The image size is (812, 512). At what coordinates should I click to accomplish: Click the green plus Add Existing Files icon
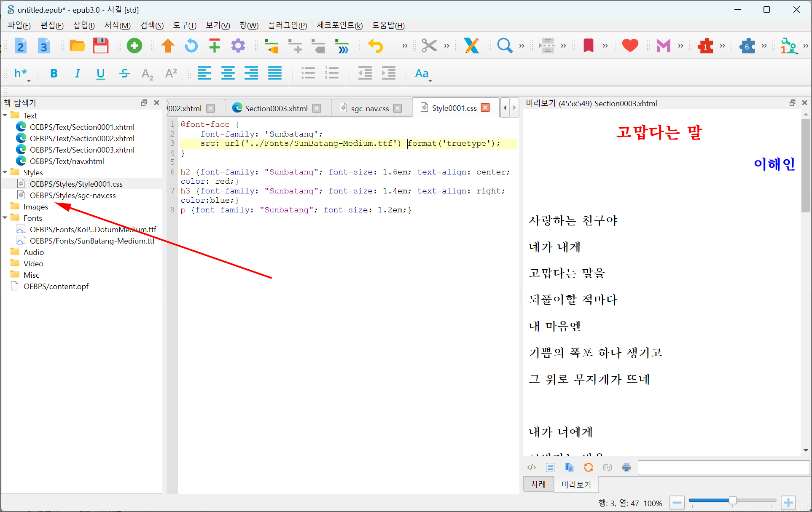pyautogui.click(x=134, y=46)
